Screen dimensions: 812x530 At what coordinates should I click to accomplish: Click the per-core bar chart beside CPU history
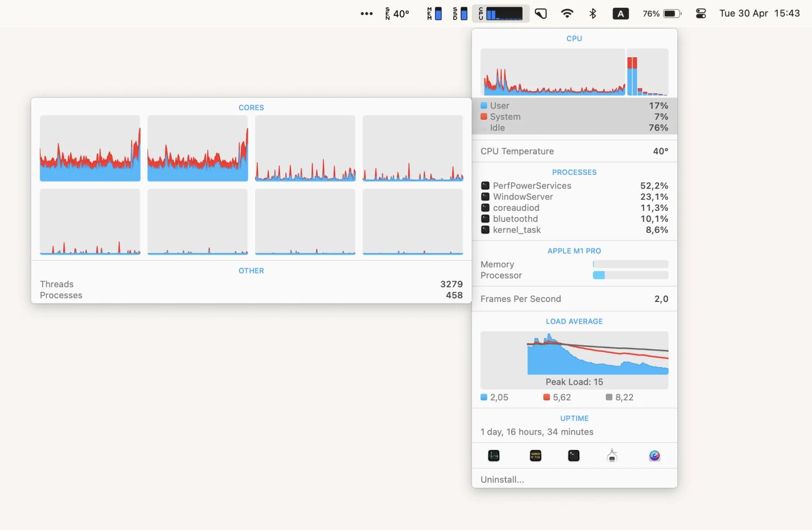coord(648,72)
